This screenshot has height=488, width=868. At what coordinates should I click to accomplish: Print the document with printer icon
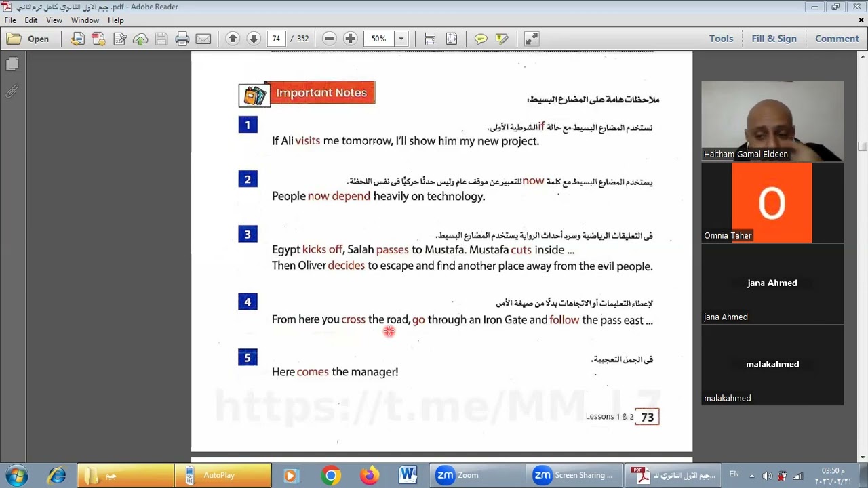[182, 39]
